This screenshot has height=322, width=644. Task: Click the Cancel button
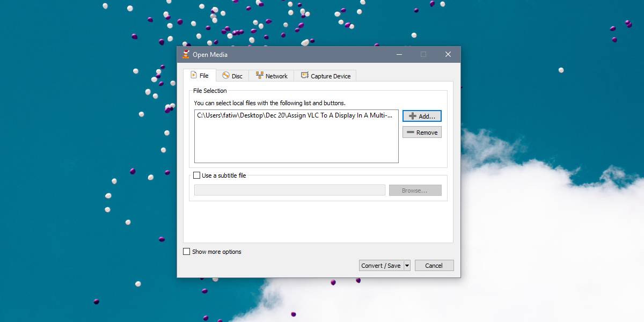[x=434, y=265]
